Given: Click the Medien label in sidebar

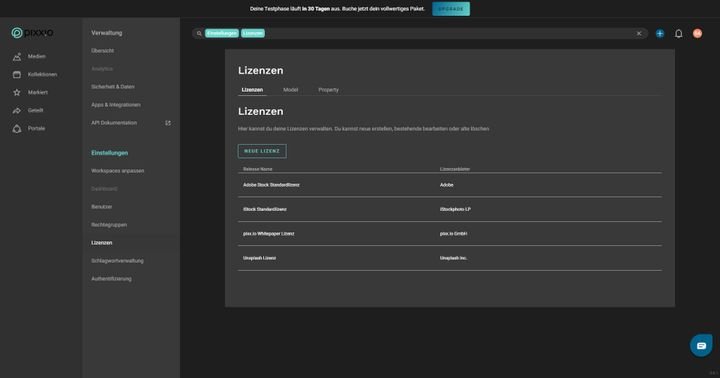Looking at the screenshot, I should point(37,56).
